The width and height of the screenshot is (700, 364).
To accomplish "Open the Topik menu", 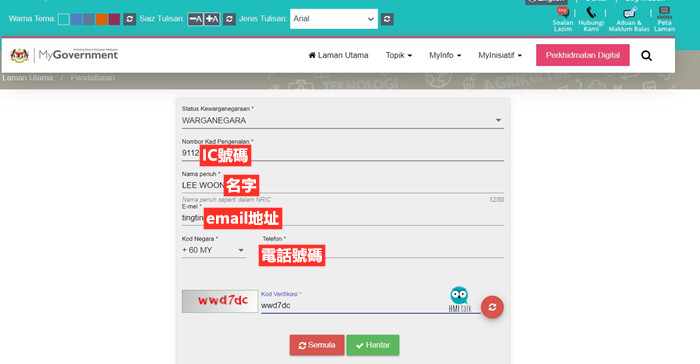I will [399, 55].
